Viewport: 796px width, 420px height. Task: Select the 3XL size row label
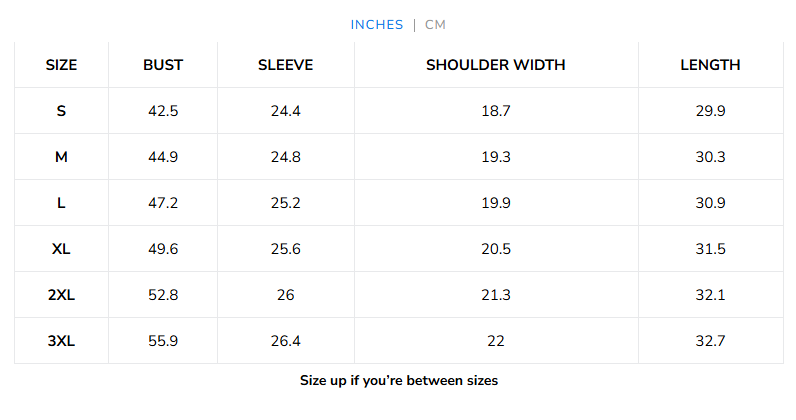(x=61, y=341)
